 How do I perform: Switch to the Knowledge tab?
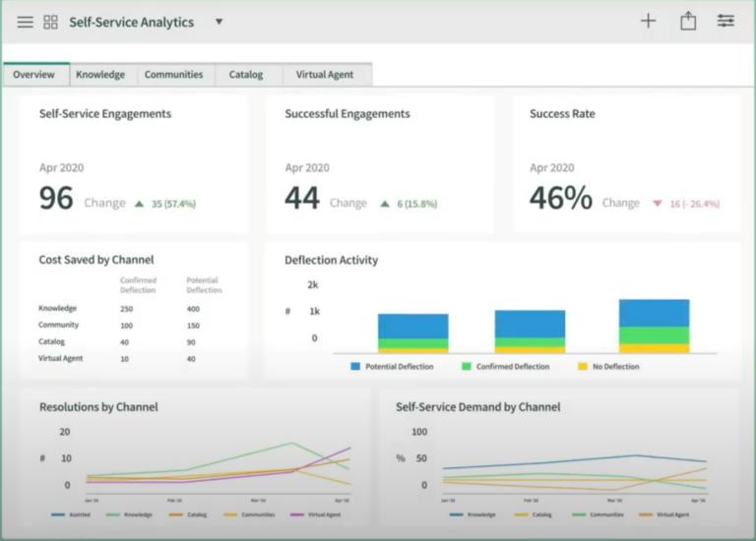click(x=100, y=75)
